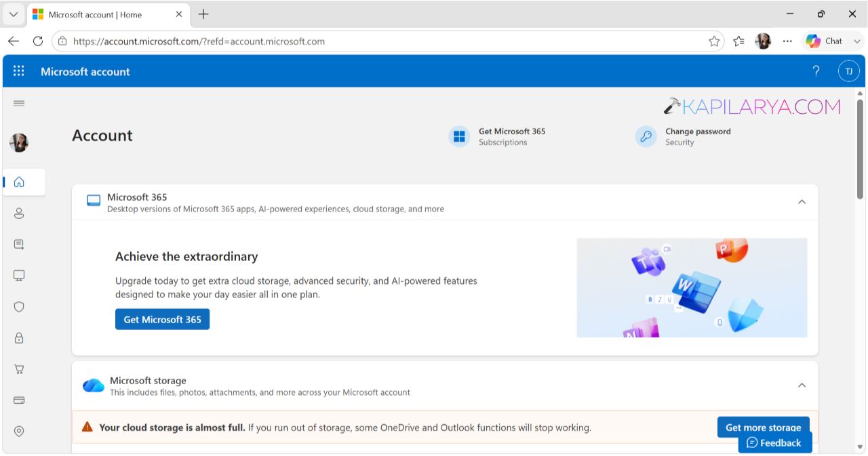Click the blue Get Microsoft 365 button
868x456 pixels.
click(162, 319)
